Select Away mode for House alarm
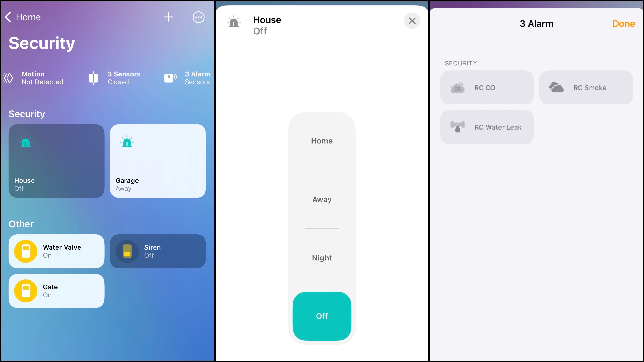This screenshot has width=644, height=362. [322, 199]
